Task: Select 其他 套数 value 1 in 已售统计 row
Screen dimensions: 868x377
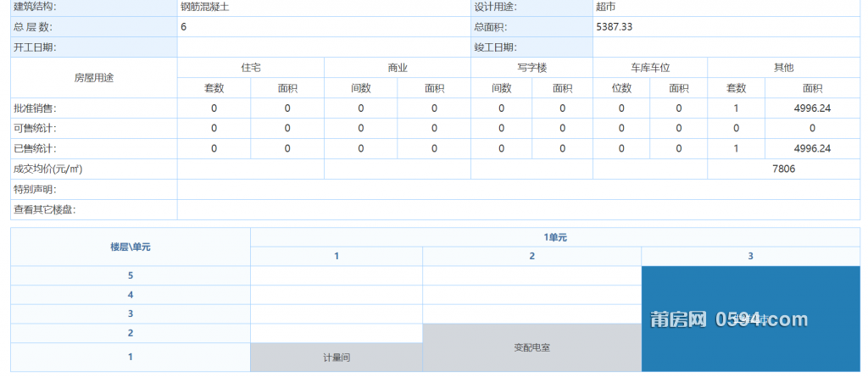Action: point(737,149)
